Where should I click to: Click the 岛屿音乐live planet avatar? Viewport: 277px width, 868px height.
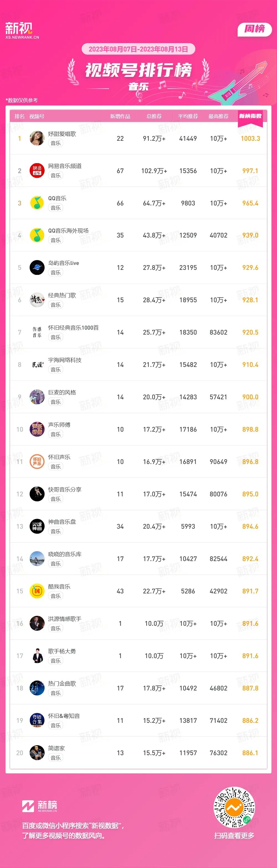point(37,268)
